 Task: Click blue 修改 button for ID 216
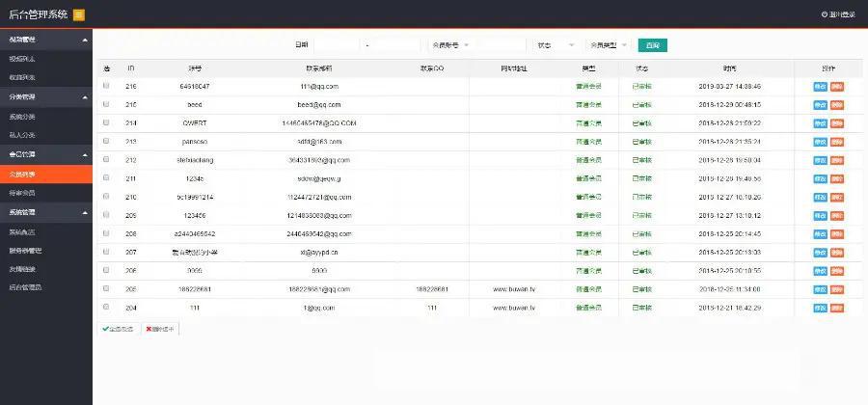click(x=821, y=87)
